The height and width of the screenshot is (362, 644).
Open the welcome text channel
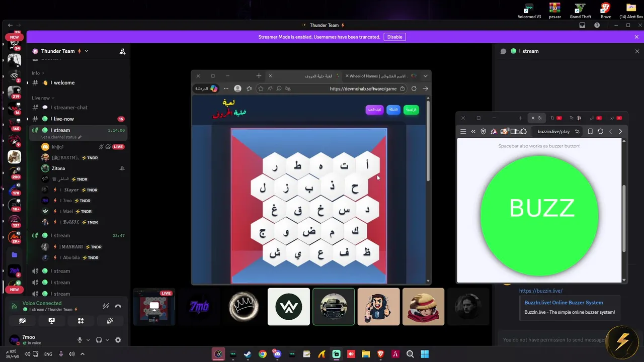[78, 82]
